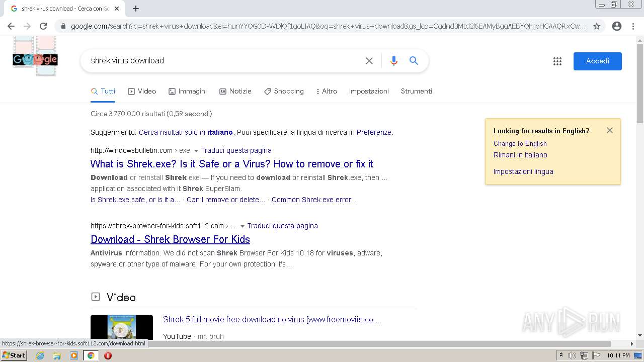Viewport: 644px width, 362px height.
Task: Dismiss the English results popup
Action: coord(610,130)
